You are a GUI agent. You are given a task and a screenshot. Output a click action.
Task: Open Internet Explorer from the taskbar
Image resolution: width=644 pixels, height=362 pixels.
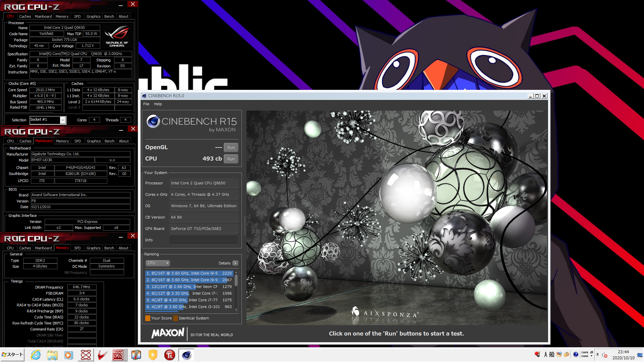(x=36, y=355)
